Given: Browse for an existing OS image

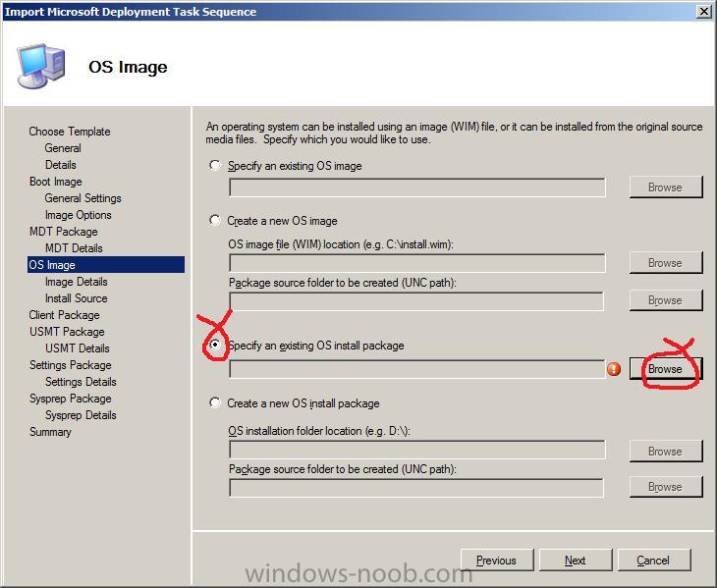Looking at the screenshot, I should 665,187.
